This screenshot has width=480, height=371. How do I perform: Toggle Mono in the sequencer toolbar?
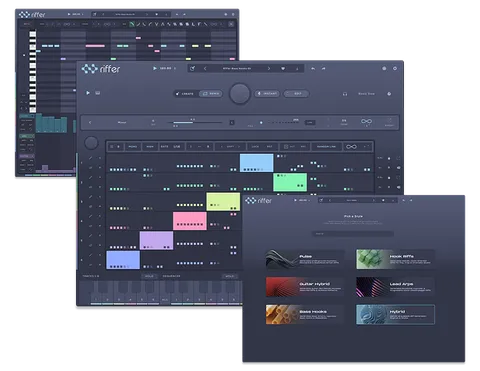pos(133,147)
